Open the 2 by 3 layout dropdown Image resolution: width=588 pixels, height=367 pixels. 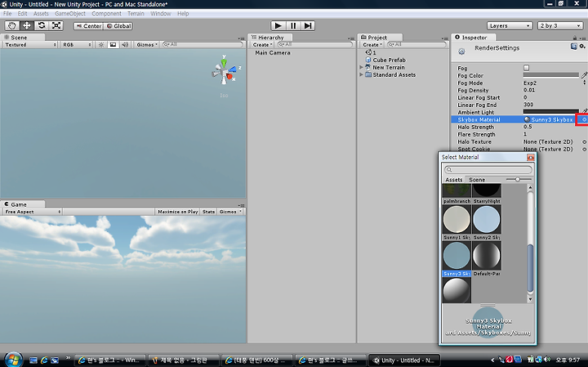pos(560,26)
